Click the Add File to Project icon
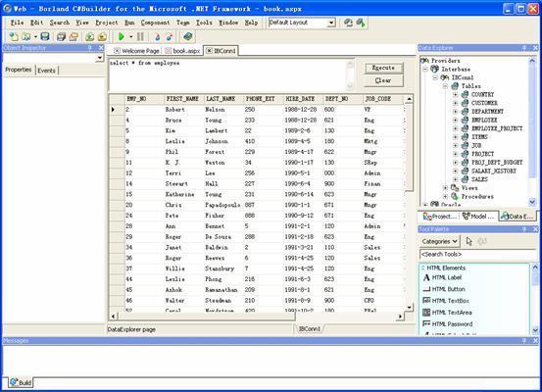542x392 pixels. 89,36
